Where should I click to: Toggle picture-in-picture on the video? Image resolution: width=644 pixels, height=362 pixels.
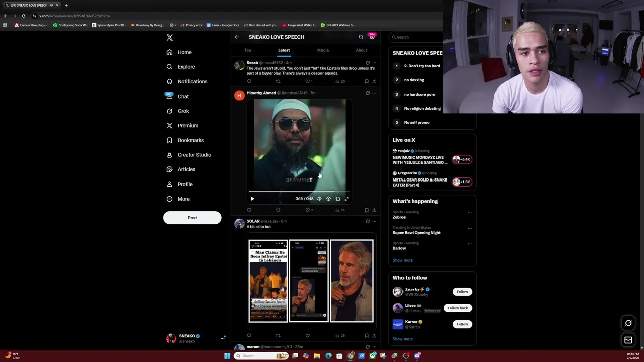tap(338, 199)
